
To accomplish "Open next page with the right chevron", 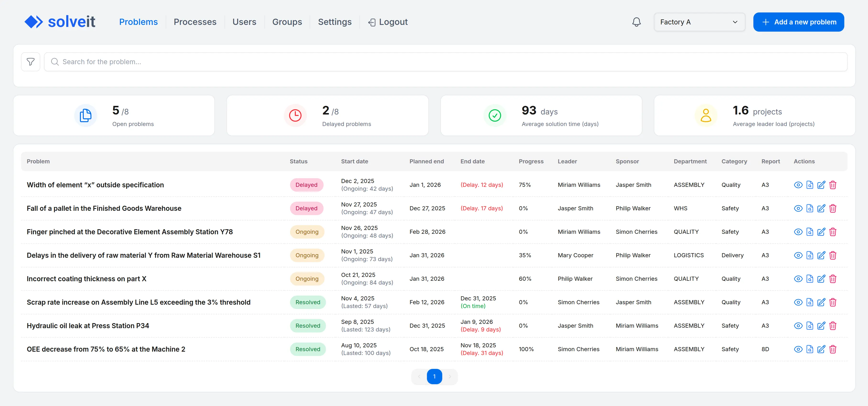I will pos(450,377).
